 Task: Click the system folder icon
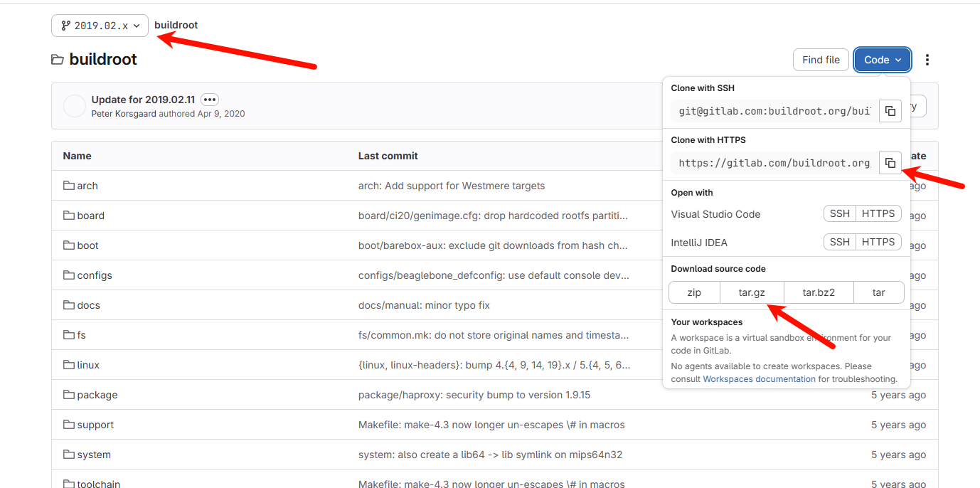pyautogui.click(x=69, y=455)
